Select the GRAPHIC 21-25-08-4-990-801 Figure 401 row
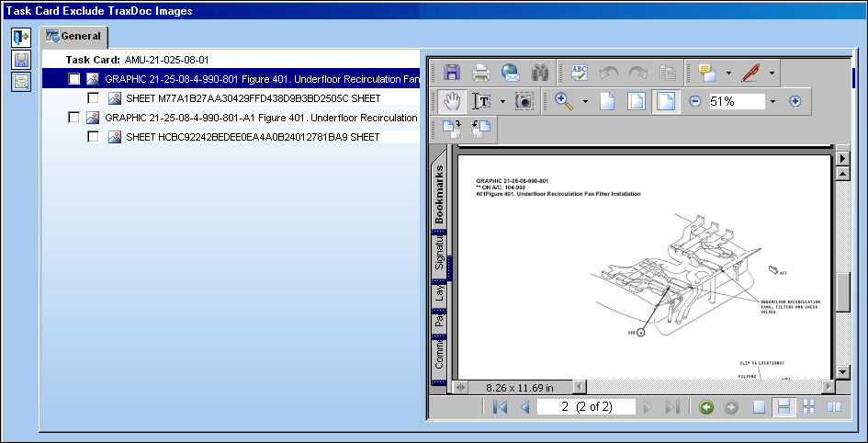The width and height of the screenshot is (868, 443). tap(231, 79)
